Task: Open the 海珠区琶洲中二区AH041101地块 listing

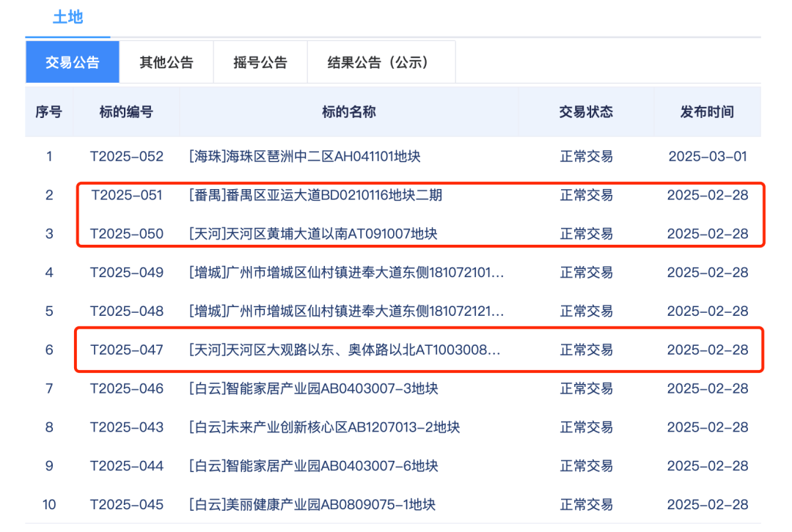Action: [304, 156]
